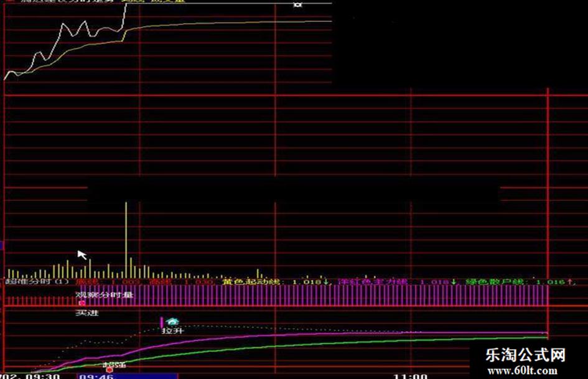Click the magenta vertical bar beside the 拉升 icon

click(x=162, y=322)
